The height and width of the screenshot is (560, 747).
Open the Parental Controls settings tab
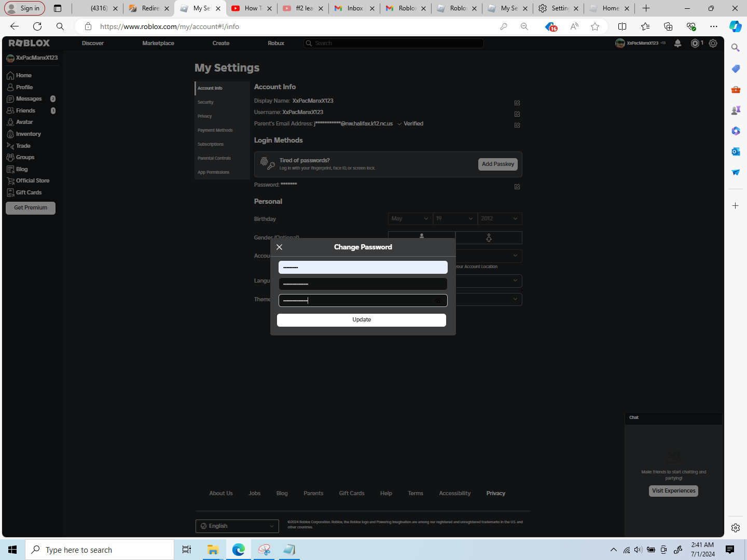[222, 159]
